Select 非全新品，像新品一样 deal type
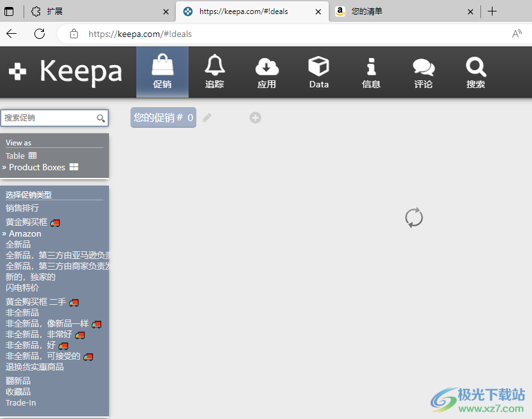The height and width of the screenshot is (419, 532). (54, 323)
